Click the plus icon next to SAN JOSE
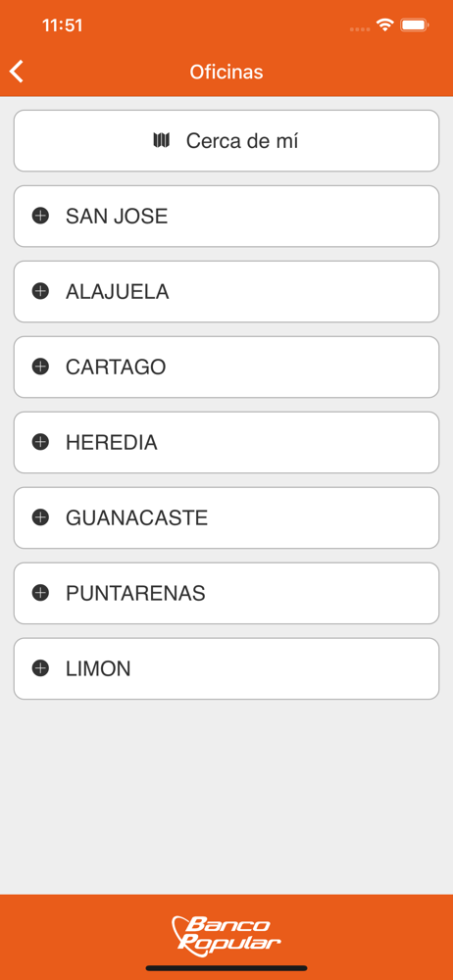This screenshot has width=453, height=980. tap(40, 217)
